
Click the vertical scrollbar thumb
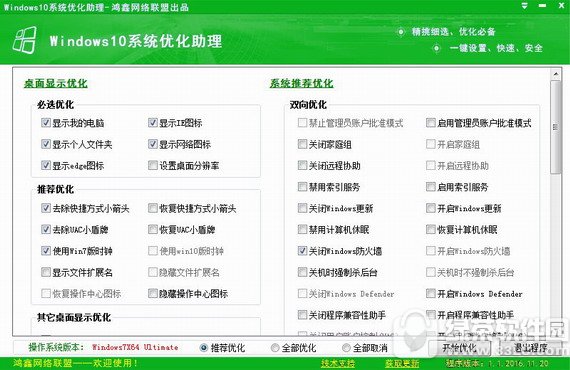556,127
